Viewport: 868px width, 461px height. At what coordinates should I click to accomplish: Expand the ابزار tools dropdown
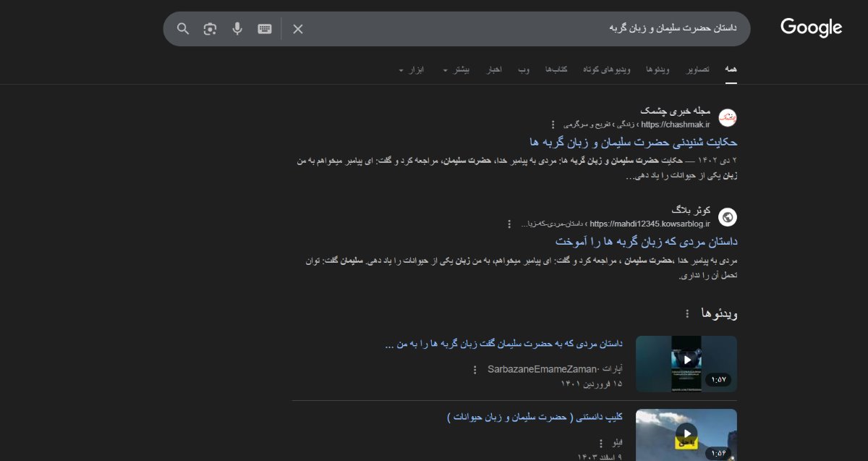[412, 69]
